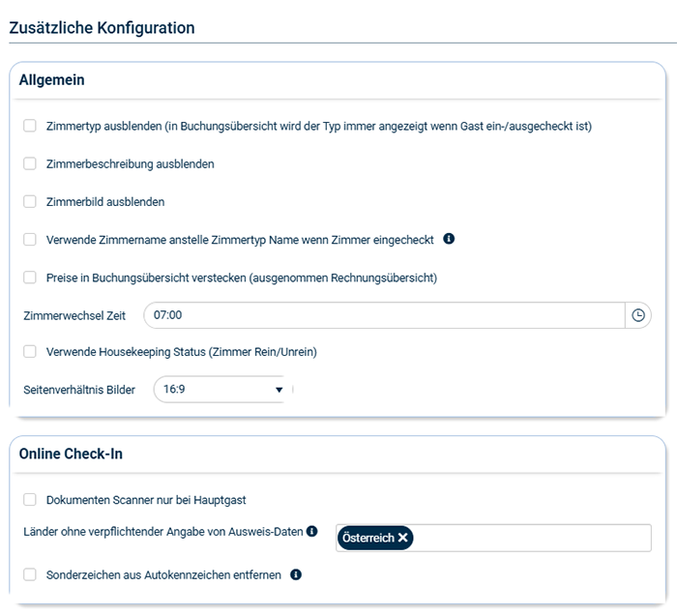The width and height of the screenshot is (677, 616).
Task: Check Dokumenten Scanner nur bei Hauptgast
Action: click(30, 500)
